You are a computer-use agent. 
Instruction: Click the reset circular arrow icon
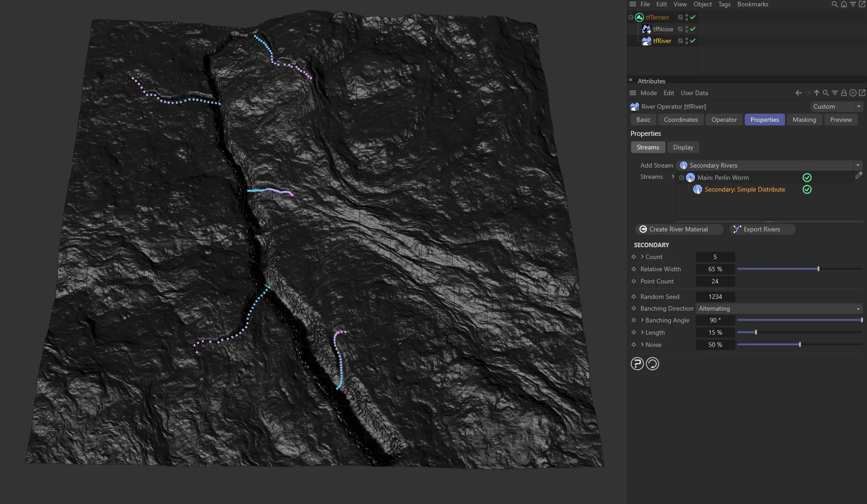pos(652,364)
